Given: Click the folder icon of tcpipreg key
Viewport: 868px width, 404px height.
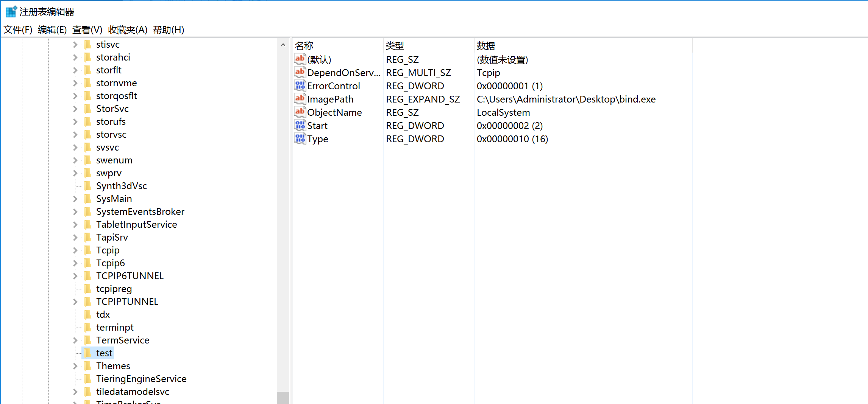Looking at the screenshot, I should (x=87, y=289).
